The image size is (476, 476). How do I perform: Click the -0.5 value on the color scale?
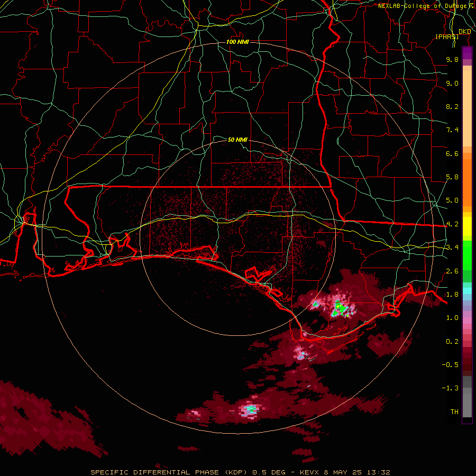pyautogui.click(x=450, y=365)
